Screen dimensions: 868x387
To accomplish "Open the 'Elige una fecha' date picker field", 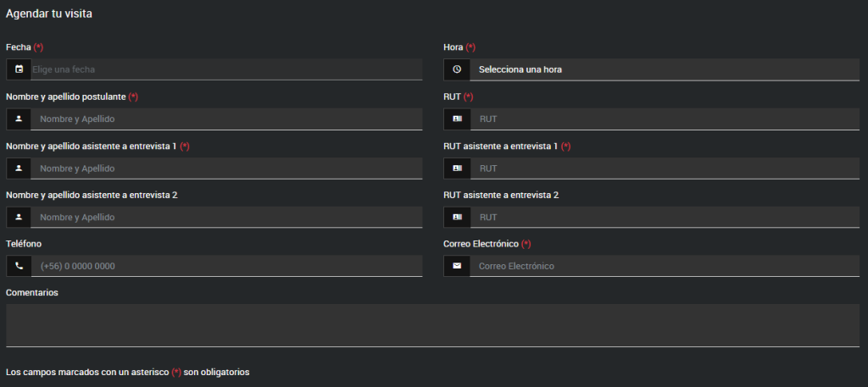I will (x=225, y=69).
